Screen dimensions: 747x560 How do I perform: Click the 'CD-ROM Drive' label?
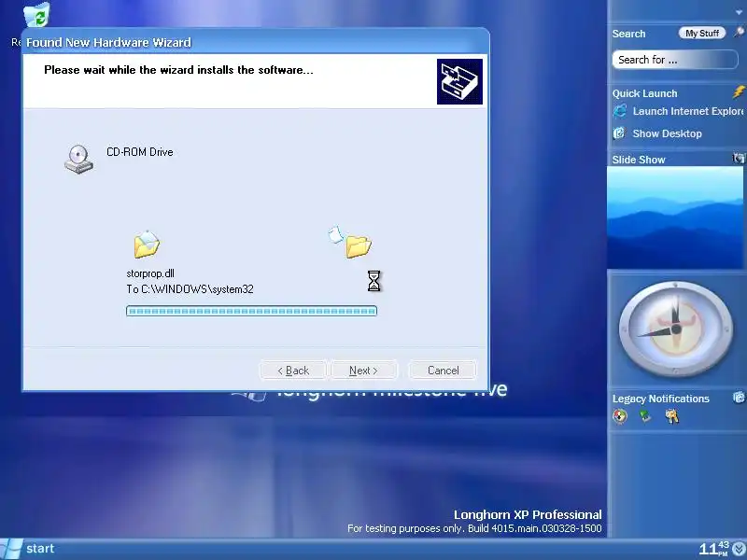tap(139, 152)
